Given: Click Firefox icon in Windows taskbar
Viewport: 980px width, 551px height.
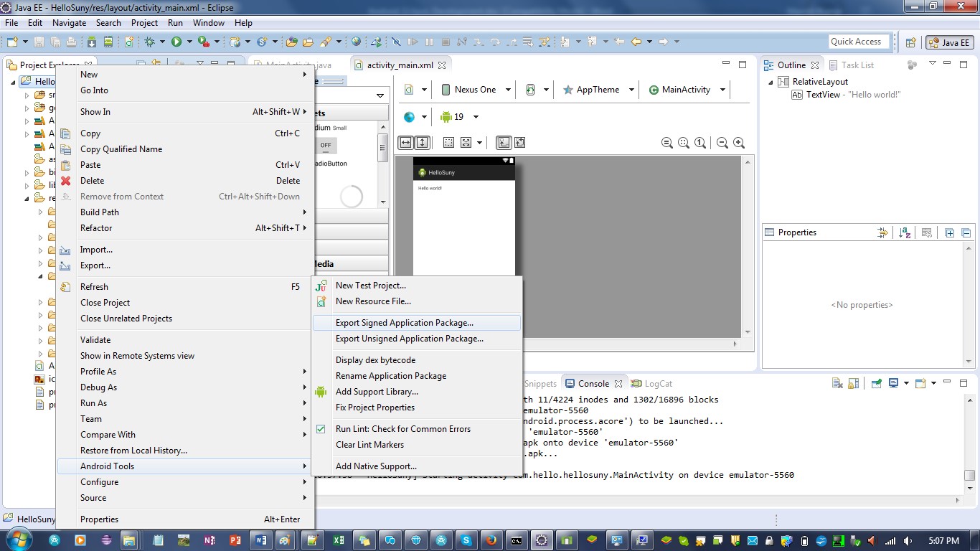Looking at the screenshot, I should pos(491,540).
